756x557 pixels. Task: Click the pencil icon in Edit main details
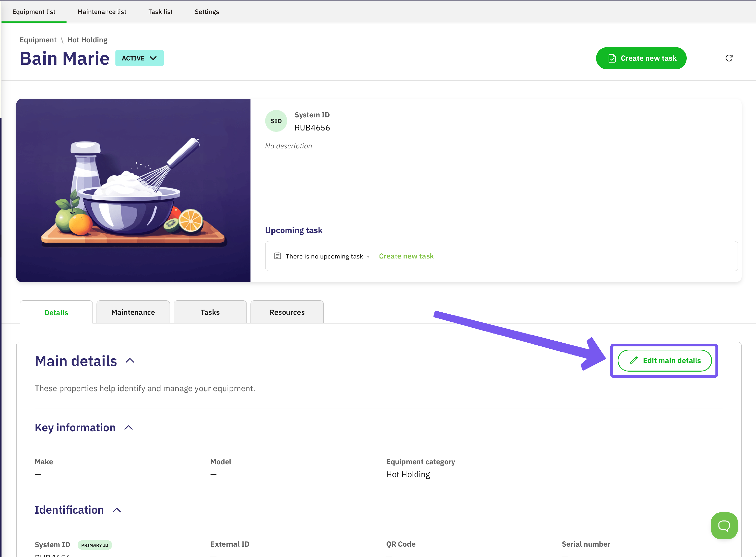(x=634, y=361)
